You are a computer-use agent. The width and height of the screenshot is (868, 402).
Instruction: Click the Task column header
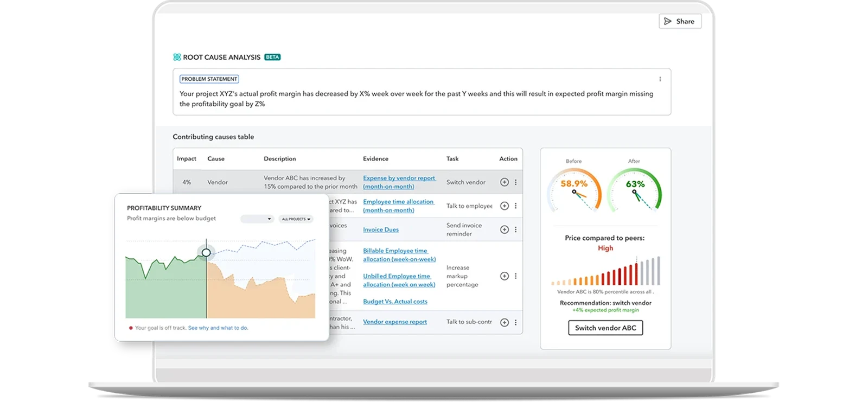click(452, 159)
